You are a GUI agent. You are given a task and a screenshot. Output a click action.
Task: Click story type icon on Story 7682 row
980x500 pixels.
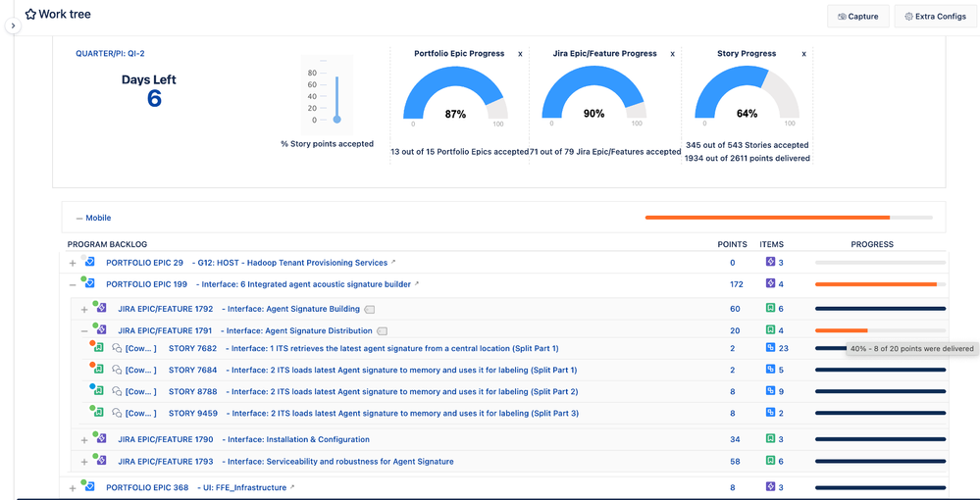click(x=98, y=348)
